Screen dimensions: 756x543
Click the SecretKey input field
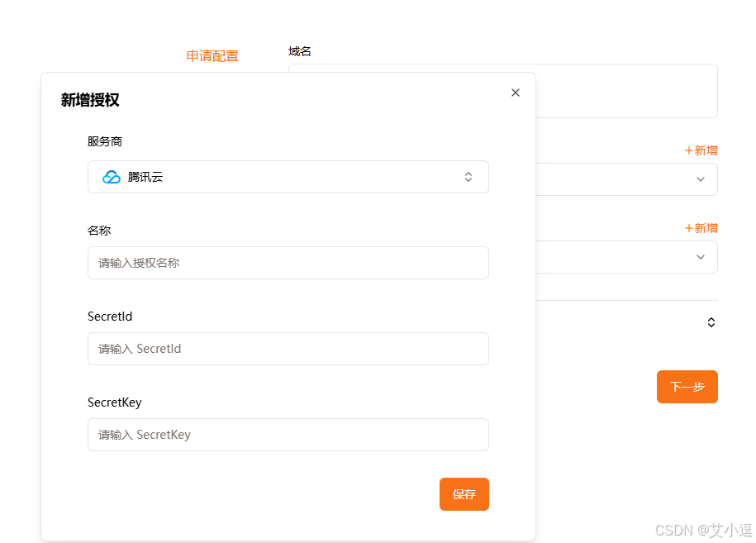click(x=288, y=435)
